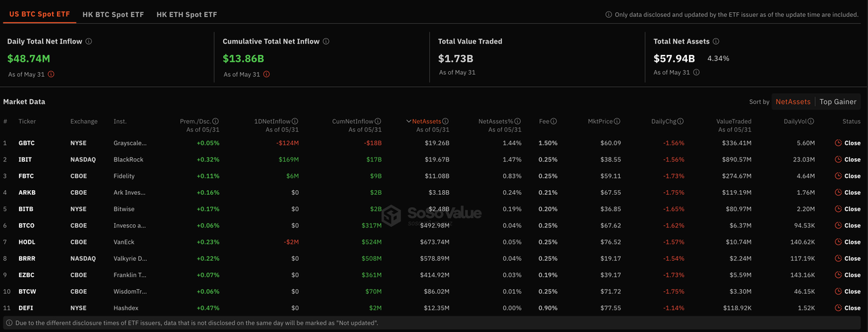
Task: Click info icon next to MktPrice column header
Action: (x=616, y=122)
